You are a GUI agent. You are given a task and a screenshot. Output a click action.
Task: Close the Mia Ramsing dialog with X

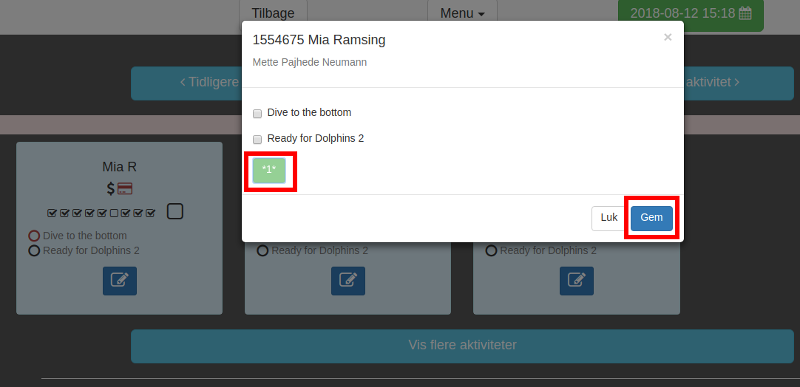[667, 37]
